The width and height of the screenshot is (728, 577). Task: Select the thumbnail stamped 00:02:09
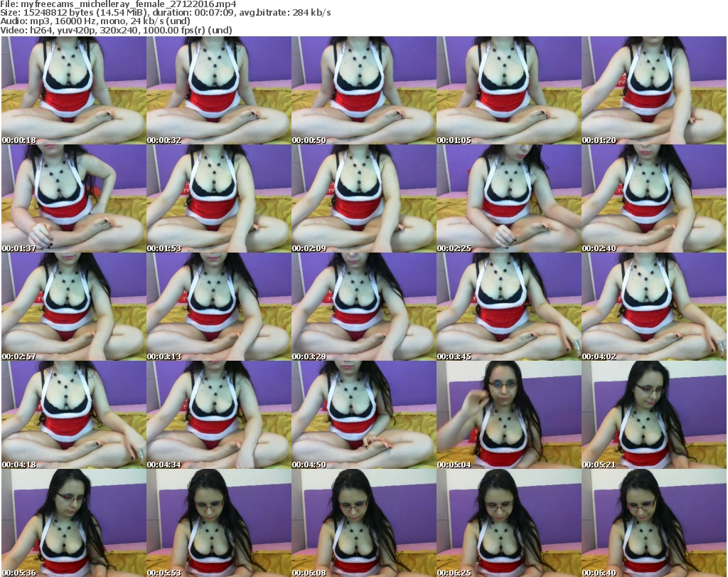pyautogui.click(x=364, y=198)
